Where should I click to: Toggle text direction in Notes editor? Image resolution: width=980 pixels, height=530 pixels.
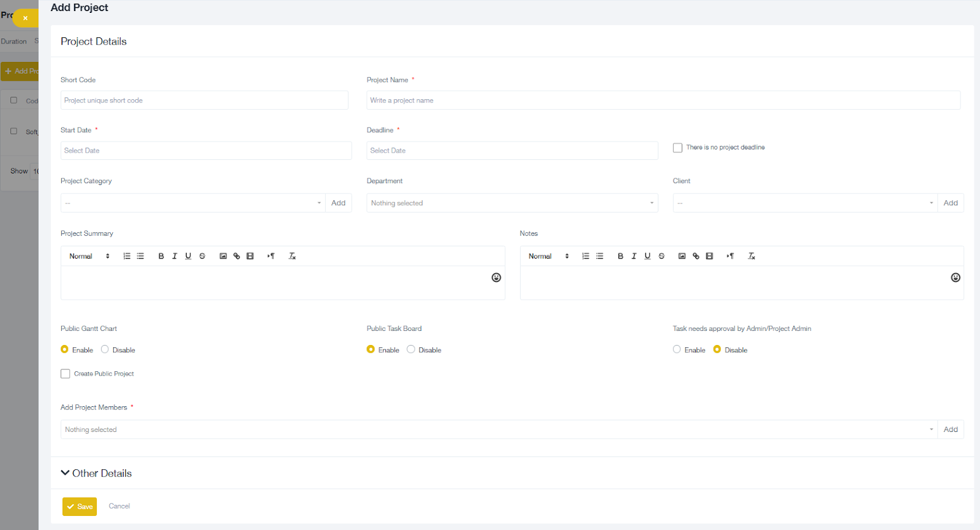click(730, 256)
